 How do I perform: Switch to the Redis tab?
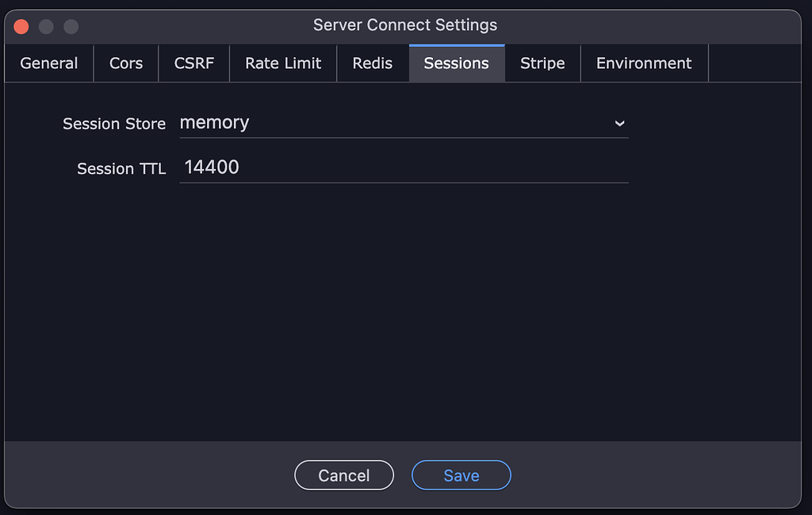[x=372, y=63]
